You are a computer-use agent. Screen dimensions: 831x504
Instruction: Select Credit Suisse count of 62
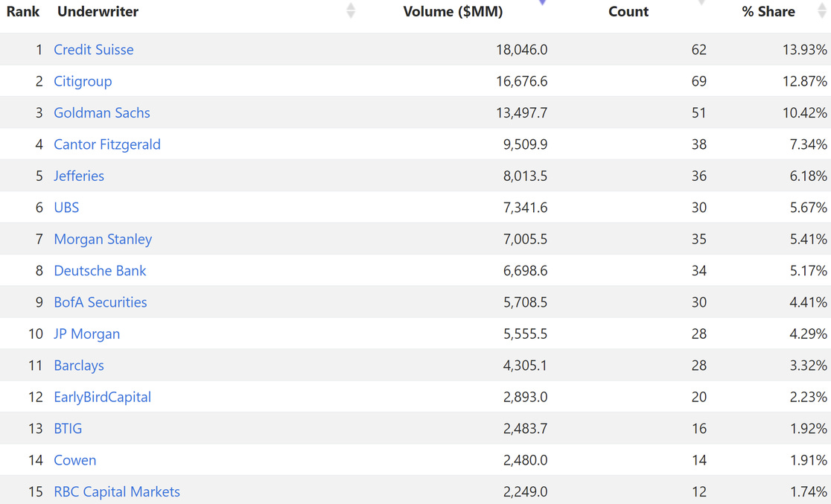699,49
